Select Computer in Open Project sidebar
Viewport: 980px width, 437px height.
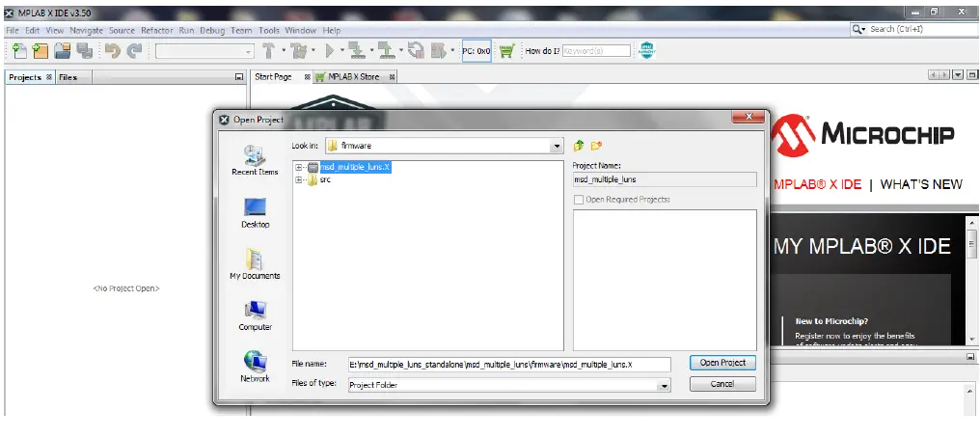pos(255,315)
